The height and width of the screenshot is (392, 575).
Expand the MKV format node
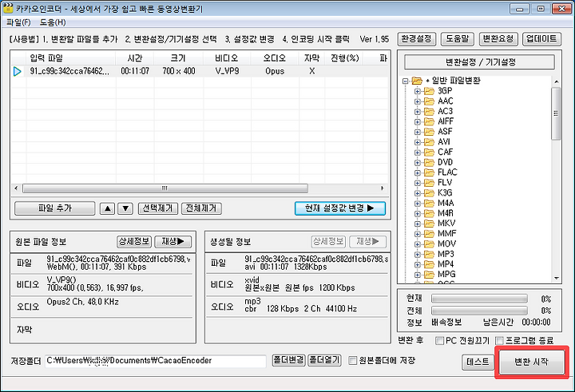click(418, 224)
